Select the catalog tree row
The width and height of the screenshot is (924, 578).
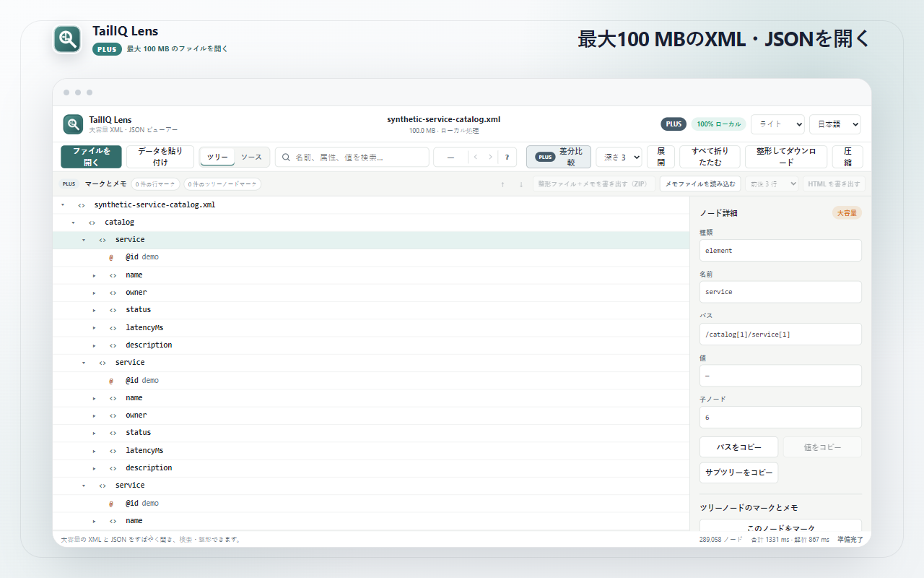pyautogui.click(x=371, y=223)
